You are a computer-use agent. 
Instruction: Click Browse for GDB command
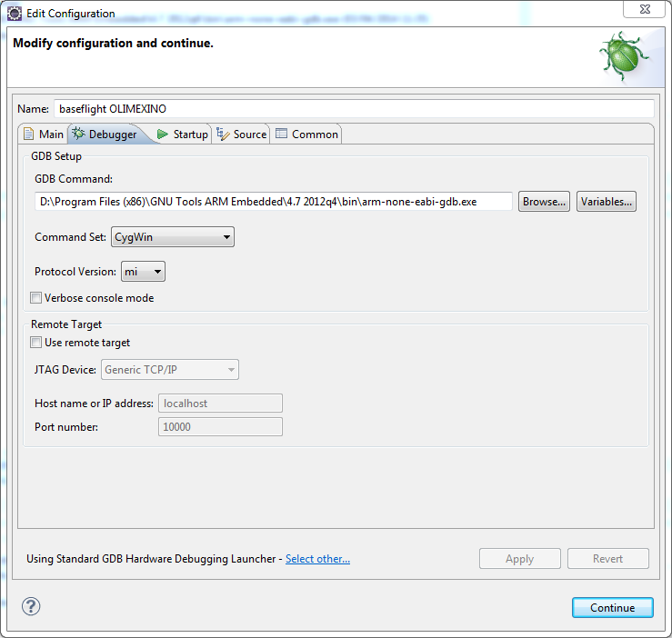coord(544,202)
